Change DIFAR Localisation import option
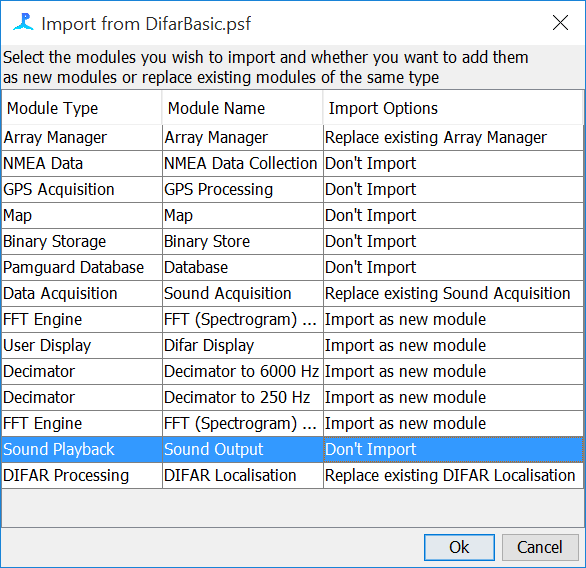Screen dimensions: 586x568 coord(453,476)
